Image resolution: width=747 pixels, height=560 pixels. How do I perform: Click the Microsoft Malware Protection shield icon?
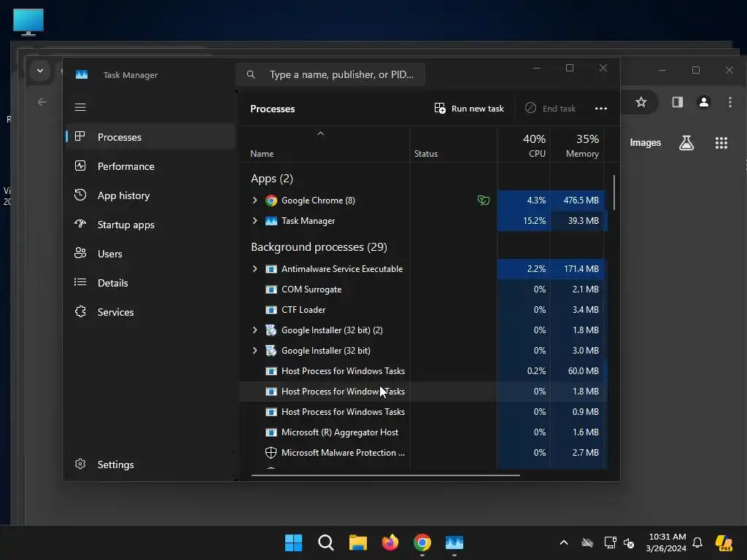[x=271, y=453]
